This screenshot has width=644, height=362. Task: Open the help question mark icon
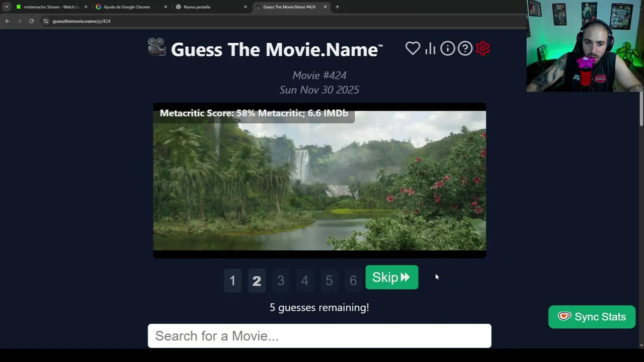tap(465, 48)
